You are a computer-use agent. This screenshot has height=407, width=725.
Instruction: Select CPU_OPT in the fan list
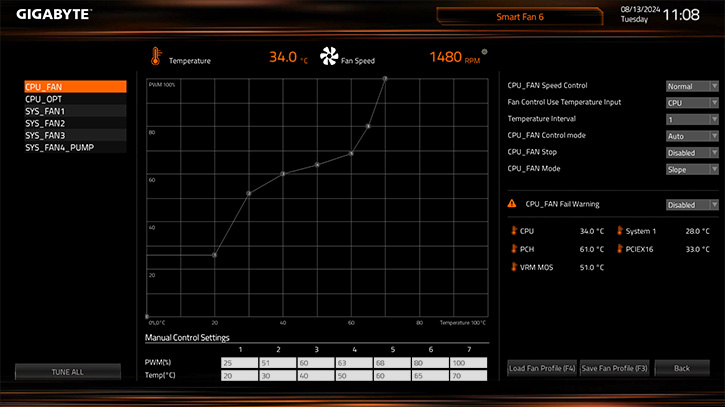pyautogui.click(x=76, y=99)
